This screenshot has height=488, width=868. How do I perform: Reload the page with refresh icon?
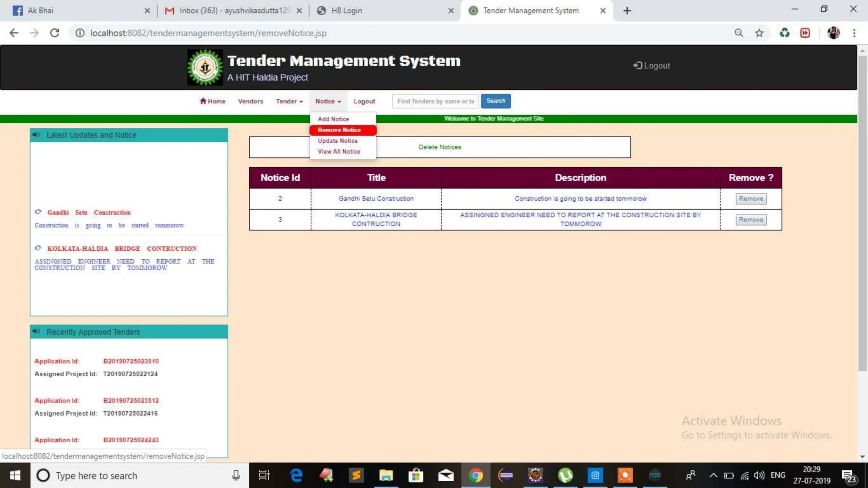pos(54,33)
